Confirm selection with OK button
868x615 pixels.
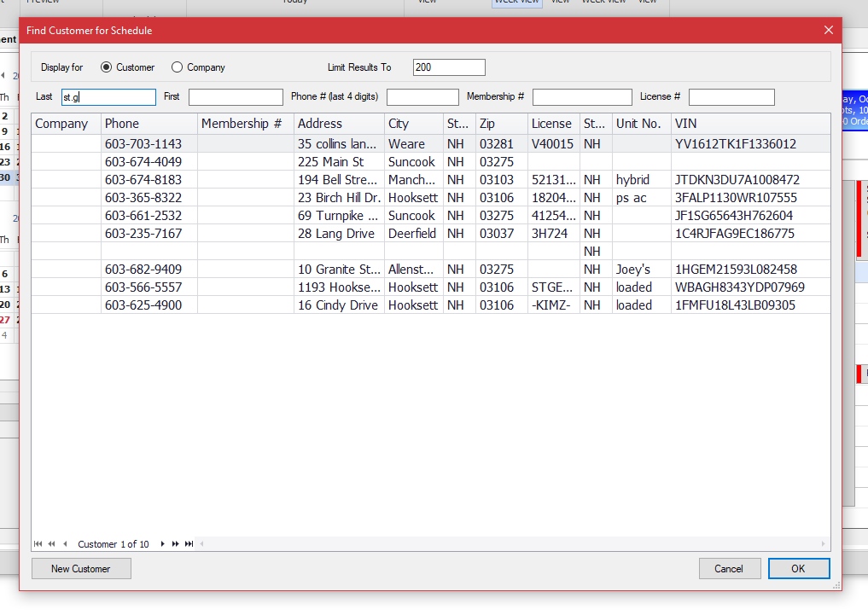coord(799,569)
